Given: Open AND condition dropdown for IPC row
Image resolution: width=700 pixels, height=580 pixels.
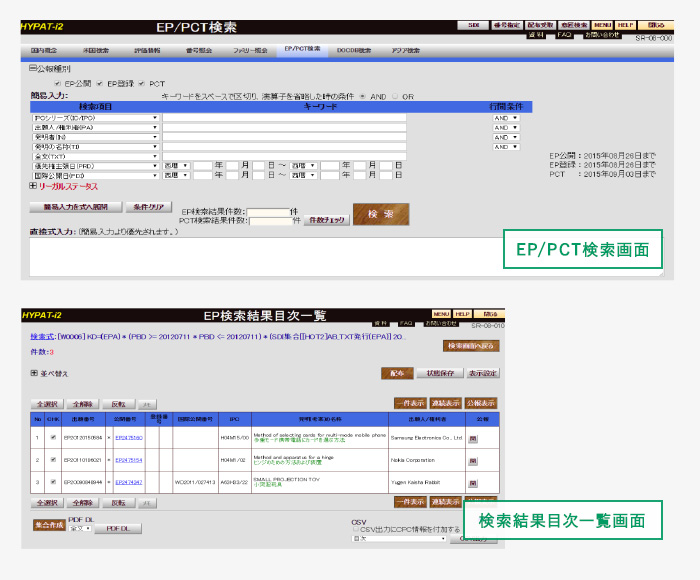Looking at the screenshot, I should 506,118.
